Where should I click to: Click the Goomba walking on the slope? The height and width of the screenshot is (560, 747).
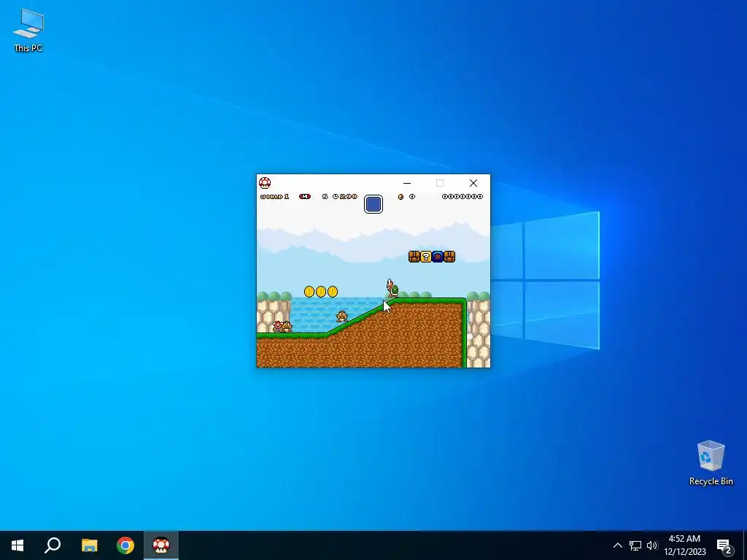[x=341, y=316]
